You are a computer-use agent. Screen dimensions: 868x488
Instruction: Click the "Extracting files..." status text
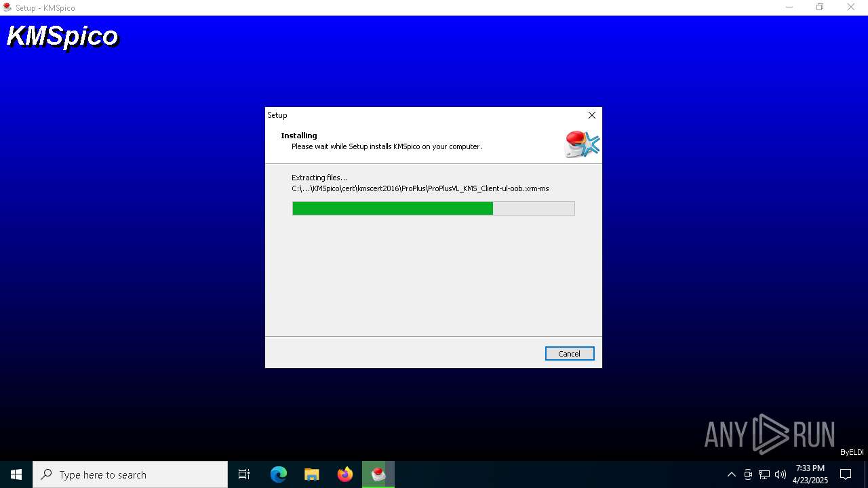[319, 178]
